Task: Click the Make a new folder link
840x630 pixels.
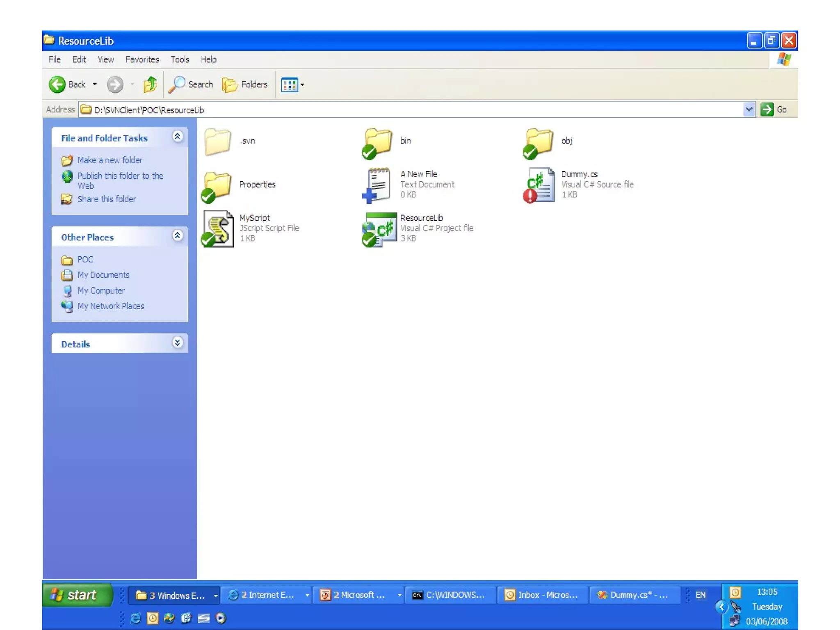Action: tap(110, 160)
